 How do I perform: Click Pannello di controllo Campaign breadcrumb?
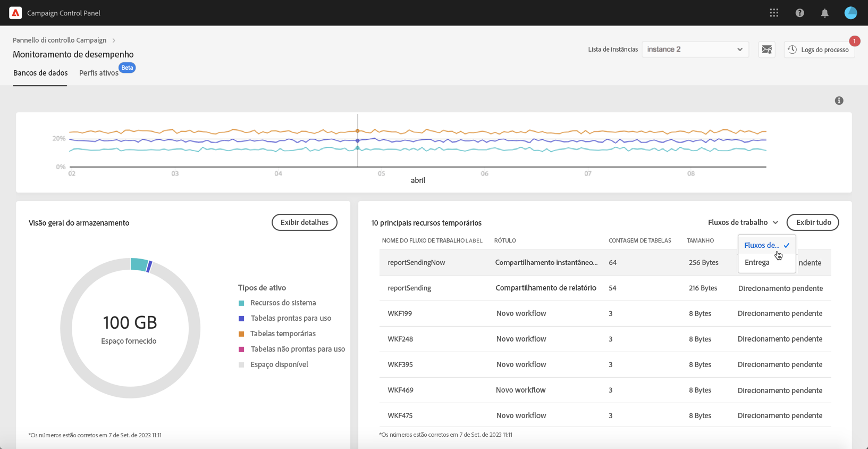(x=60, y=40)
